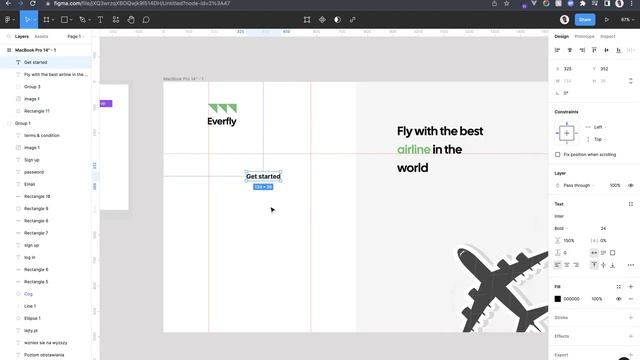Open the Page 1 dropdown
The width and height of the screenshot is (640, 360).
coord(76,36)
